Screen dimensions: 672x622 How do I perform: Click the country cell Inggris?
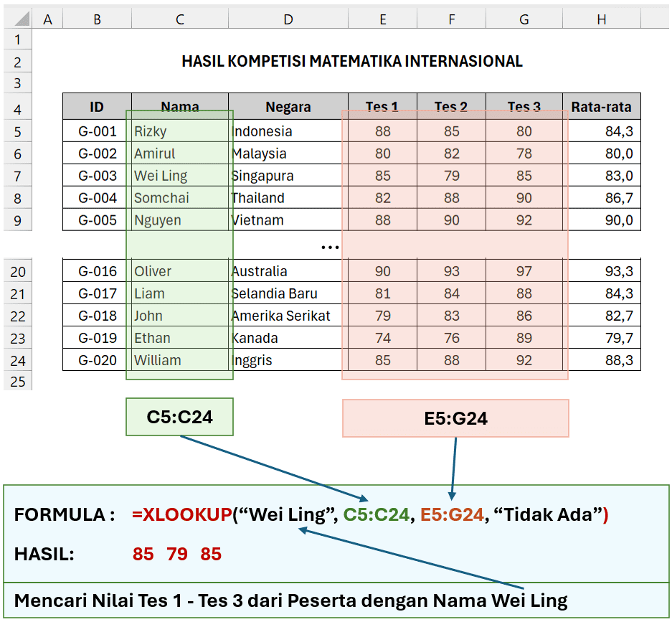point(288,360)
